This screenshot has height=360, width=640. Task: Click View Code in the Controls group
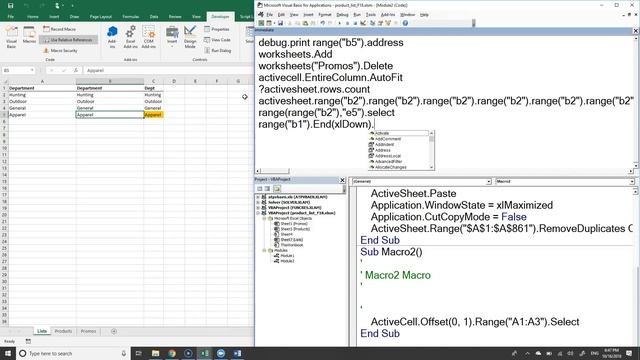click(x=217, y=40)
